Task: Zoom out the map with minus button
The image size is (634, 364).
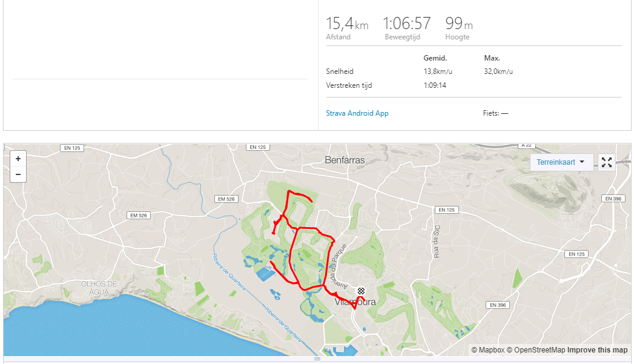Action: tap(18, 174)
